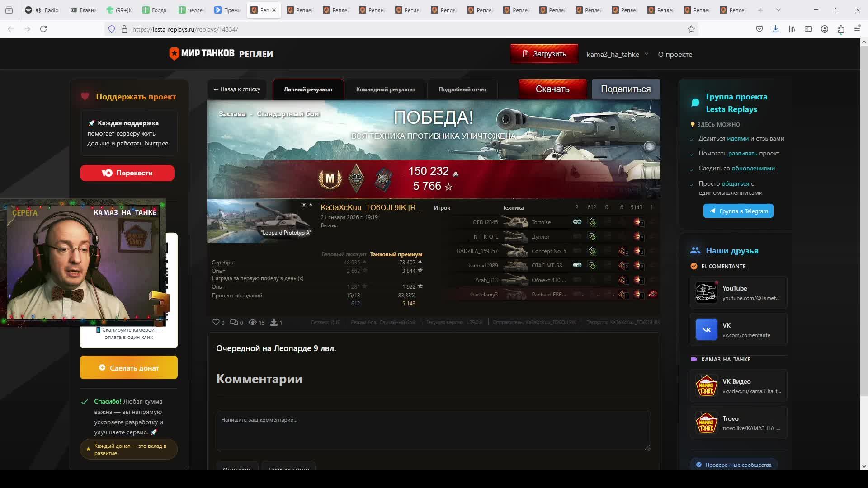Click the comment text input area
The width and height of the screenshot is (868, 488).
433,431
